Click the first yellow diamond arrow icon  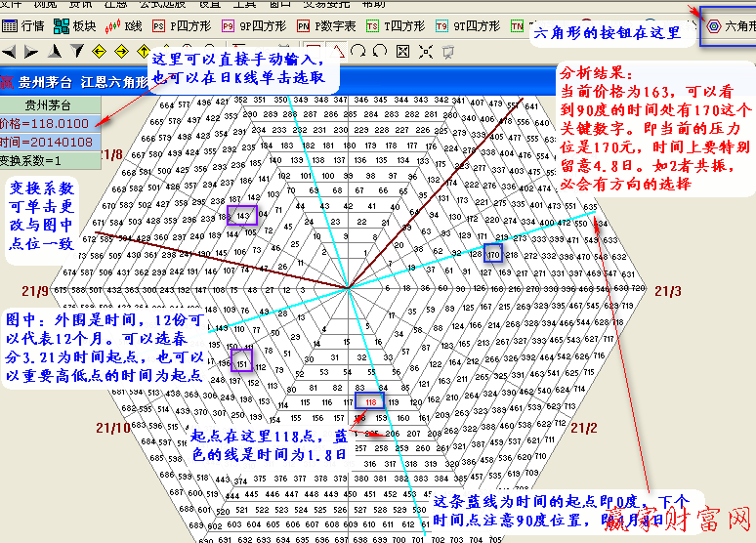[x=99, y=51]
